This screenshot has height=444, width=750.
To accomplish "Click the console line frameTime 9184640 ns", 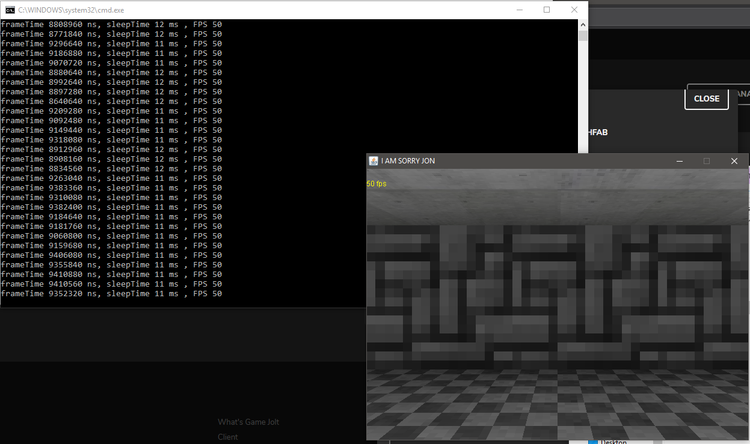I will (x=111, y=217).
